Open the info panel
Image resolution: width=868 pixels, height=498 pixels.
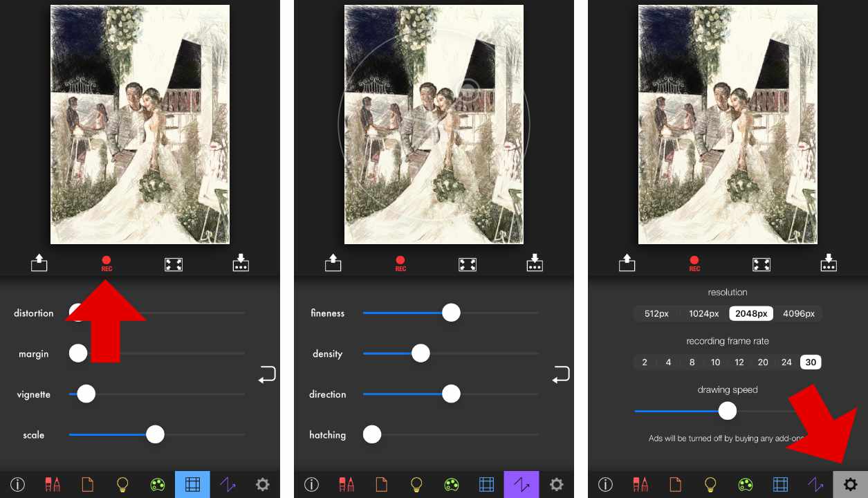(17, 484)
